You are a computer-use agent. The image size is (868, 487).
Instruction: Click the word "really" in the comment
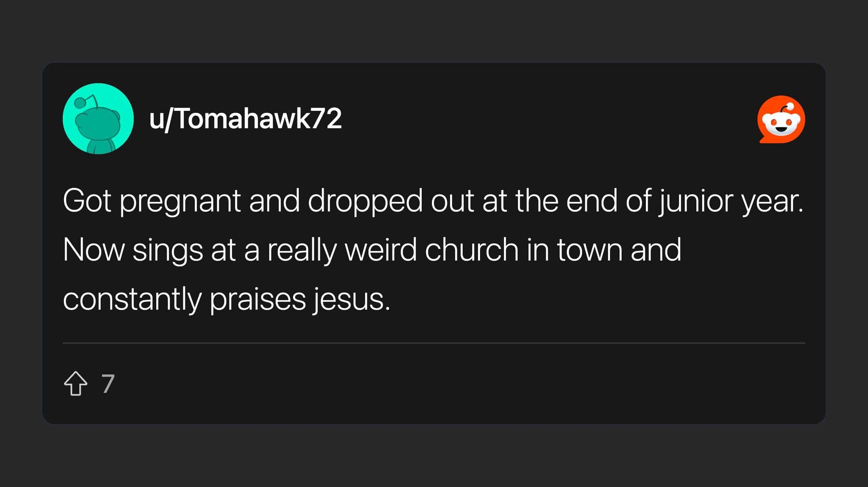point(302,250)
